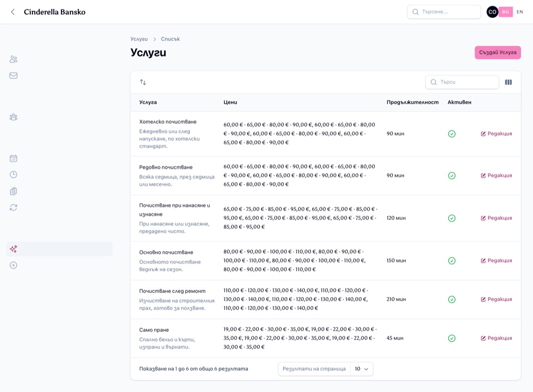Click the Списък breadcrumb
Screen dimensions: 533x392
point(170,39)
